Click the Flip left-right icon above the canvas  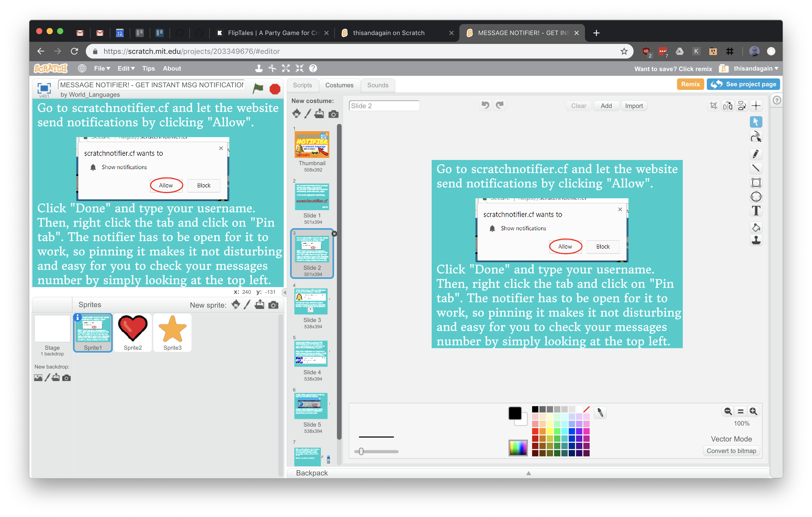(x=728, y=105)
